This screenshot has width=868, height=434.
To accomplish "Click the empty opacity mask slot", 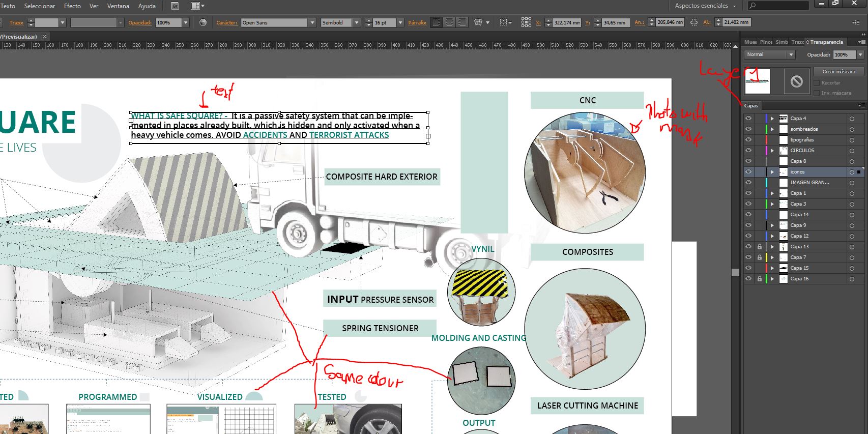I will 797,81.
